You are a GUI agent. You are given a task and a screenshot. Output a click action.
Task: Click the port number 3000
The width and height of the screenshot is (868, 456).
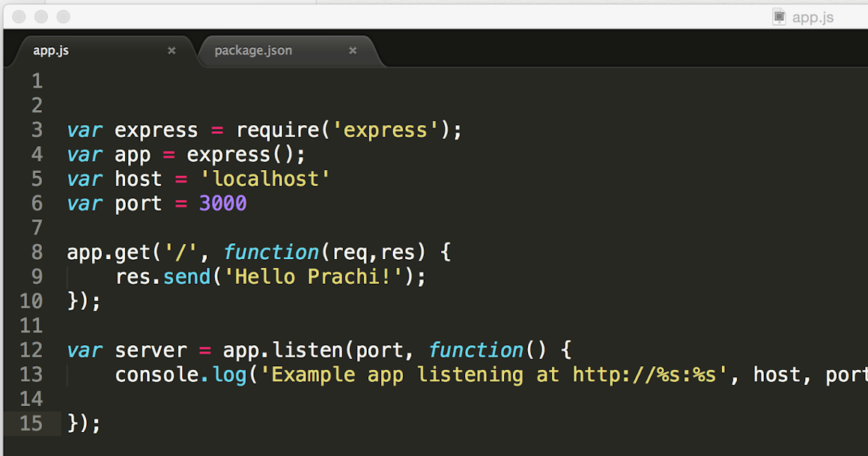click(223, 204)
